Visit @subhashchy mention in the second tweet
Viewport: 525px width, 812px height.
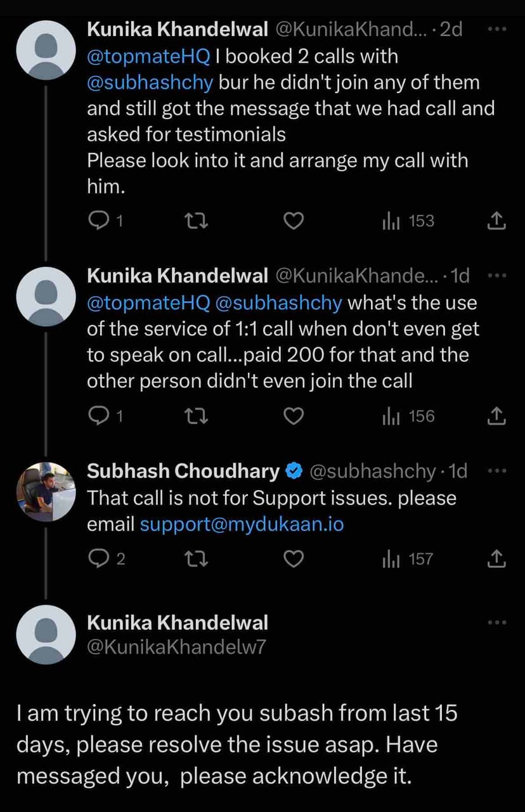click(x=279, y=302)
